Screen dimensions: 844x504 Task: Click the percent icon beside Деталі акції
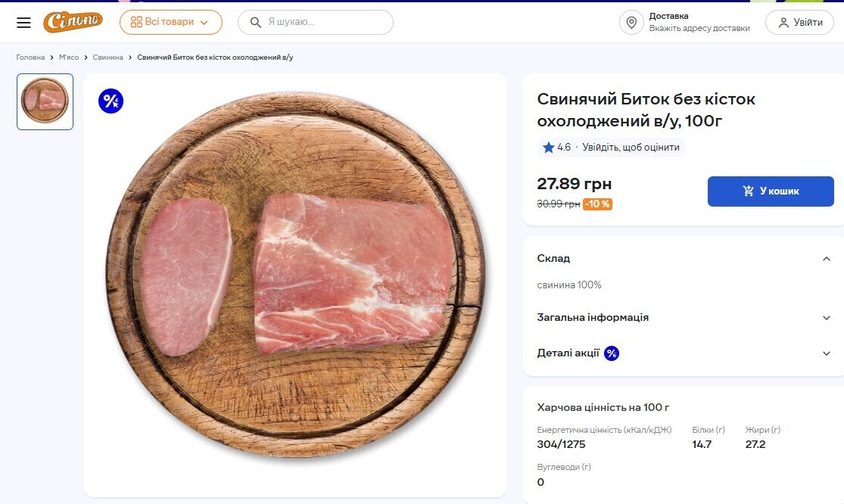(612, 353)
